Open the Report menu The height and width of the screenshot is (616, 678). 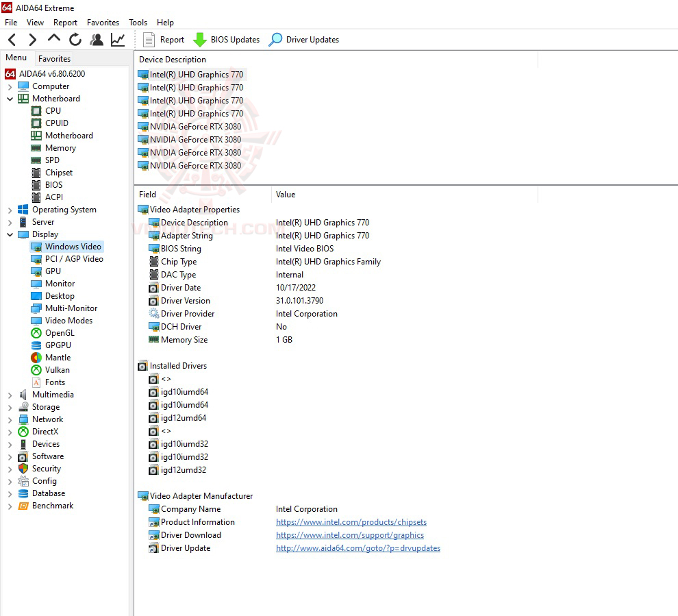[x=65, y=23]
